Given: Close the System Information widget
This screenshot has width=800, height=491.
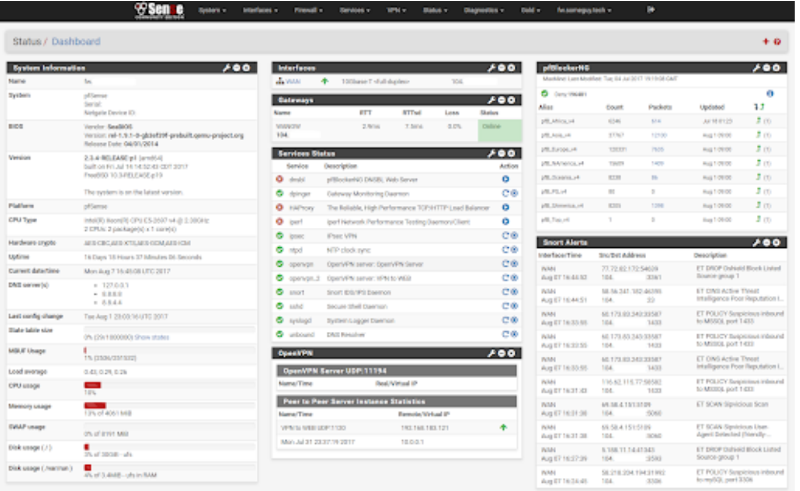Looking at the screenshot, I should click(x=246, y=68).
